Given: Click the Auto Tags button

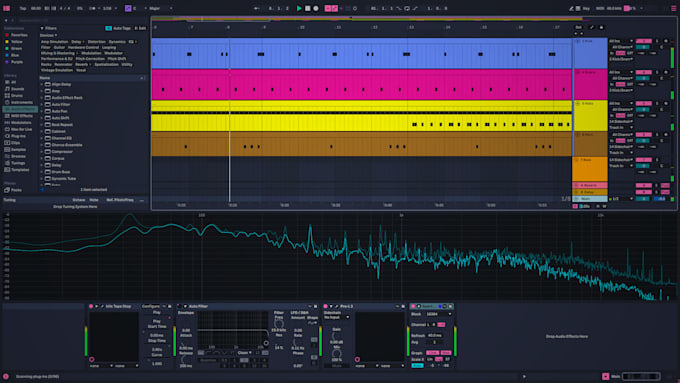Looking at the screenshot, I should pos(118,28).
